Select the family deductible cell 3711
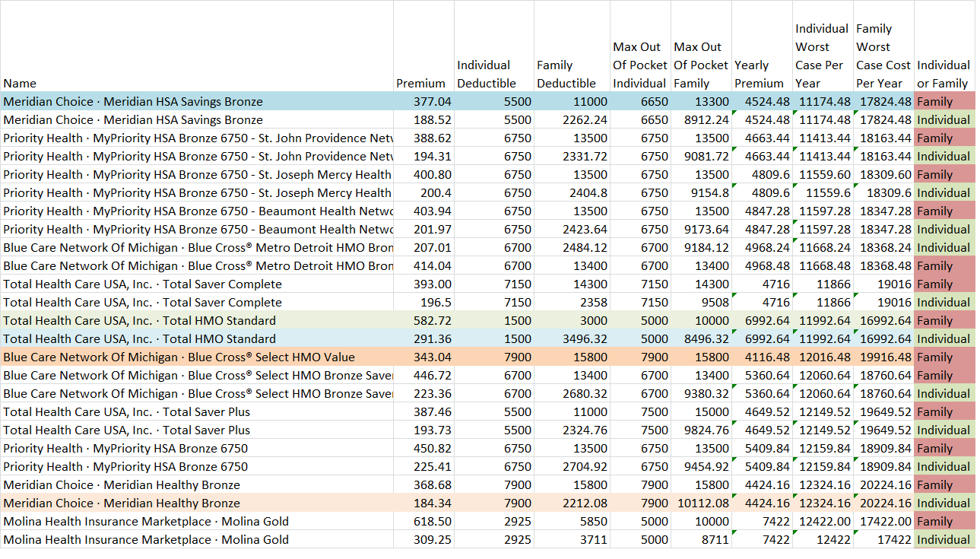 (572, 539)
